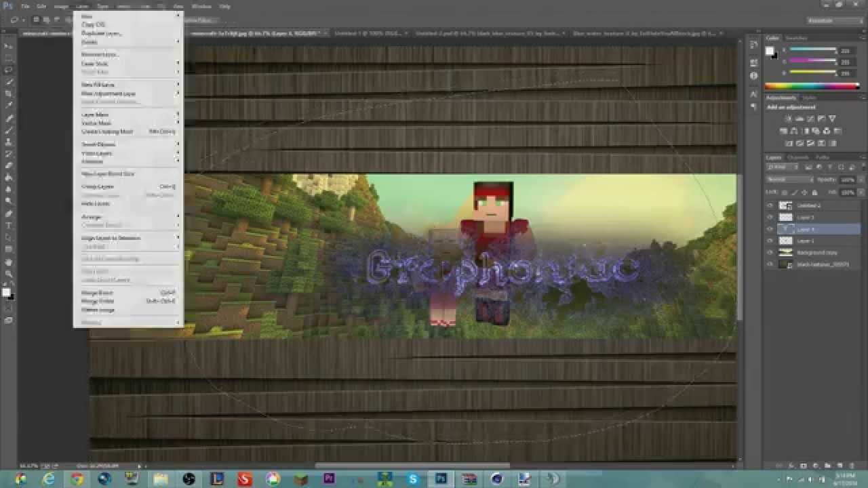The width and height of the screenshot is (868, 488).
Task: Select the Hand tool
Action: tap(9, 262)
